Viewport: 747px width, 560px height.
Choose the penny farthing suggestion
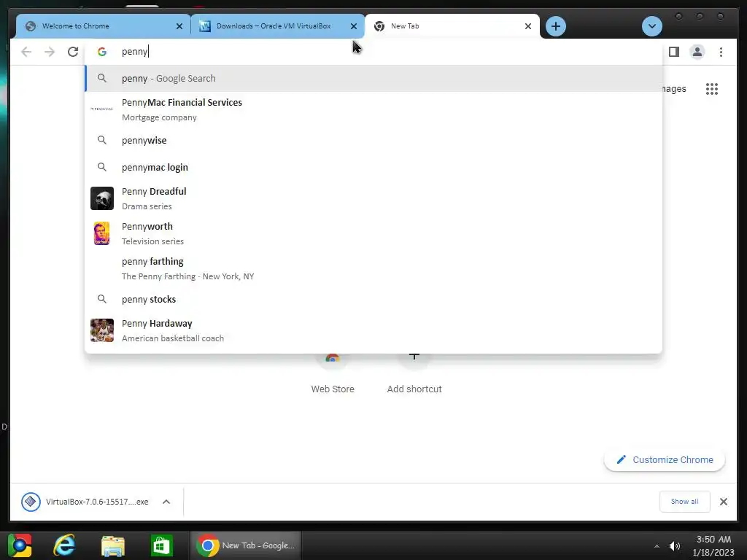click(x=373, y=268)
